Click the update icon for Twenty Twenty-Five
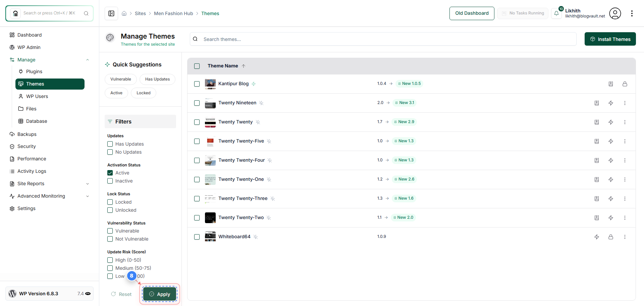This screenshot has height=306, width=644. (x=597, y=141)
